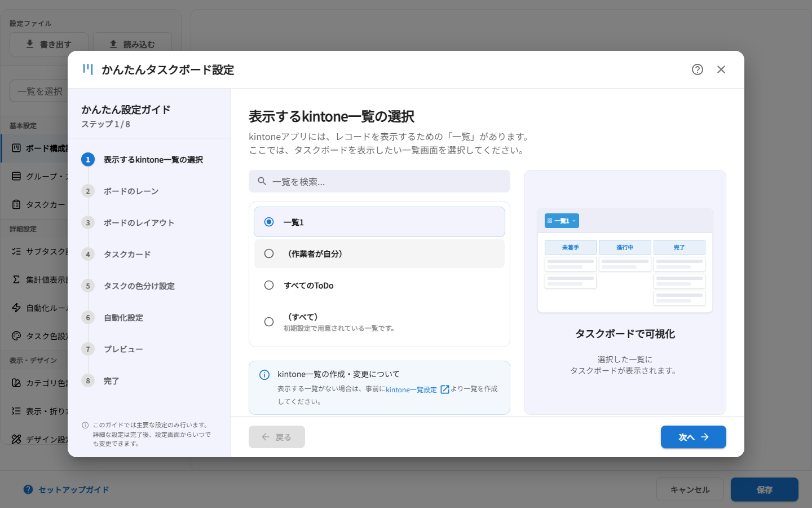The height and width of the screenshot is (508, 812).
Task: Click the magnifier icon in search box
Action: [x=262, y=181]
